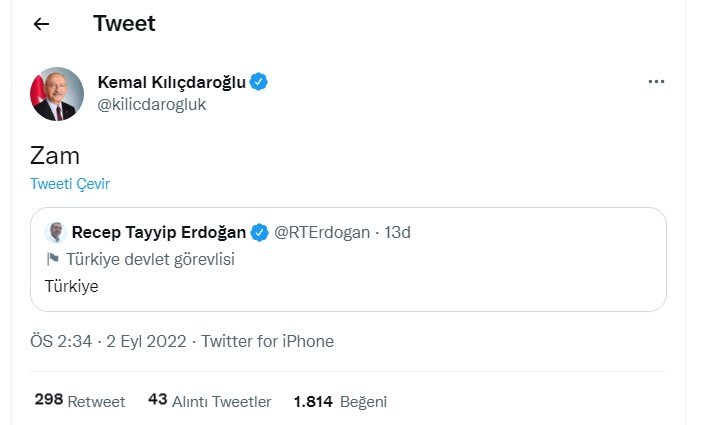Image resolution: width=705 pixels, height=425 pixels.
Task: Open Recep Tayyip Erdoğan name in quote
Action: pos(158,233)
